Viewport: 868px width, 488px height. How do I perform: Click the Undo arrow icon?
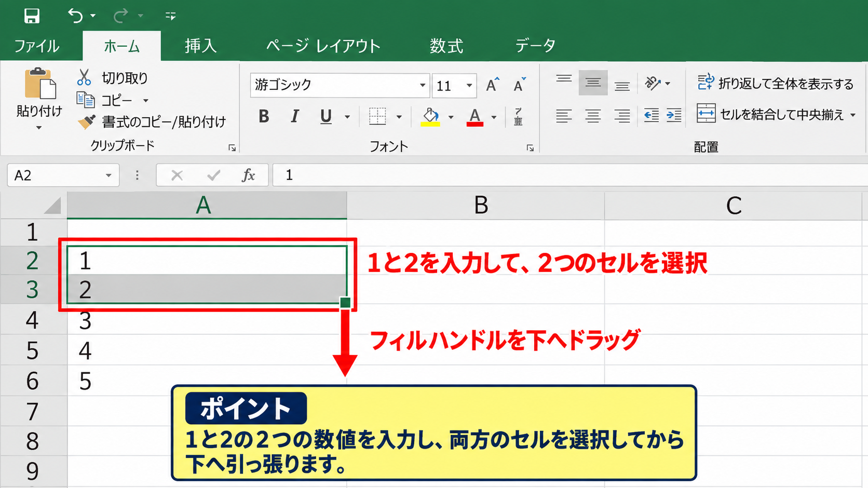tap(76, 16)
